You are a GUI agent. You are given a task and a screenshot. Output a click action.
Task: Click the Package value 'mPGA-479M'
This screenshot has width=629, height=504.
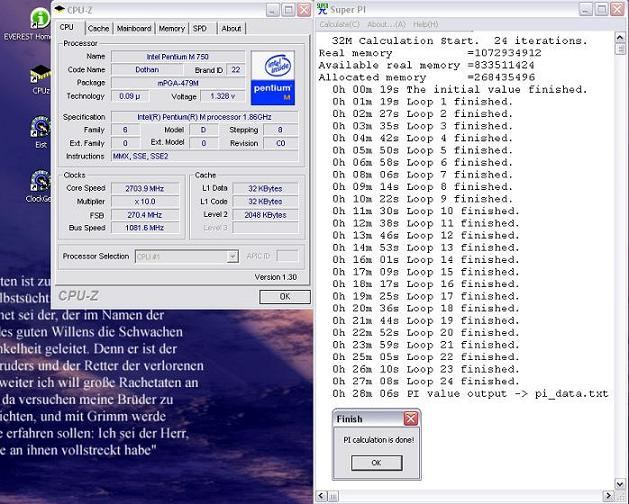tap(178, 83)
